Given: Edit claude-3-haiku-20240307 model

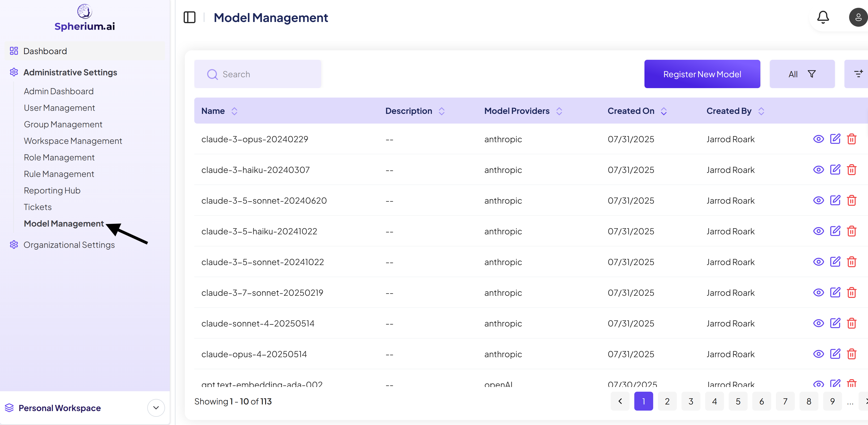Looking at the screenshot, I should [x=835, y=170].
